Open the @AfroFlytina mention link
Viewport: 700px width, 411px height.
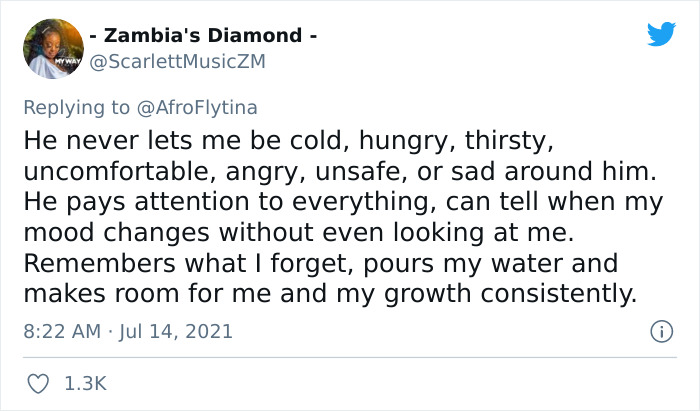point(198,107)
